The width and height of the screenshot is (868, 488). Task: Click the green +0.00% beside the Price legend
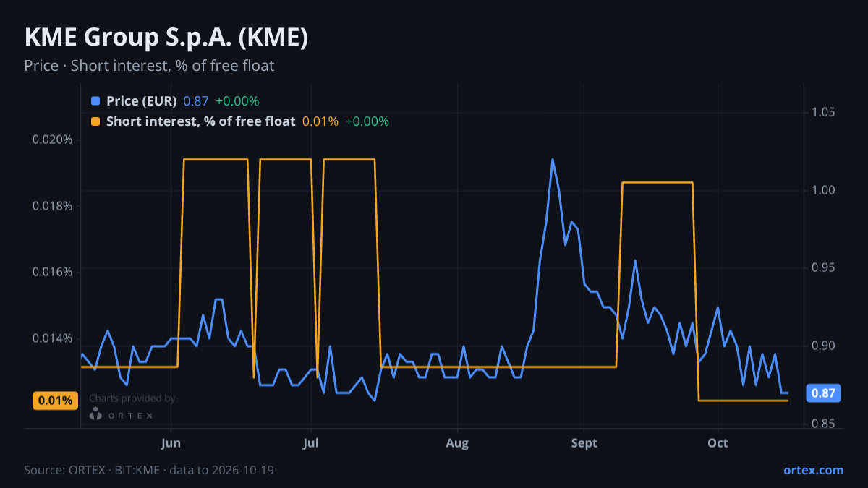pos(237,100)
